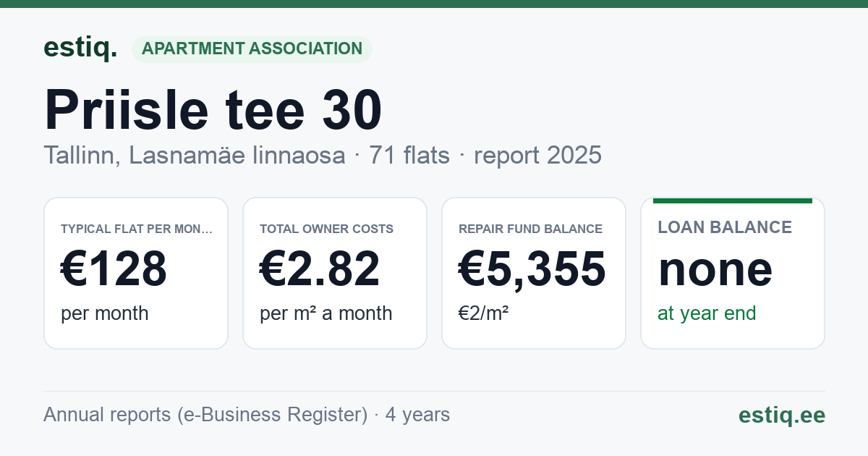Open the Total owner costs card
The width and height of the screenshot is (868, 456).
[335, 273]
